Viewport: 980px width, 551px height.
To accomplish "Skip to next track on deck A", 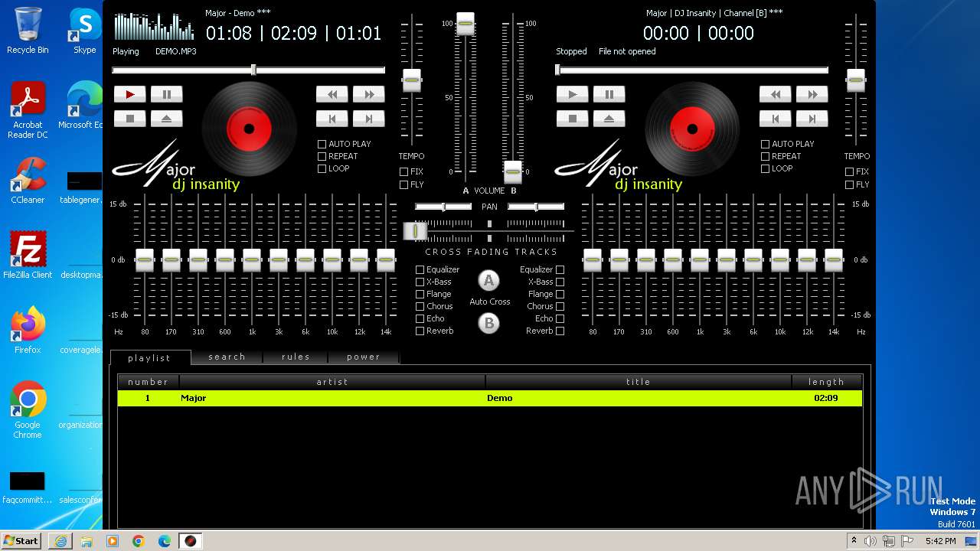I will coord(368,119).
